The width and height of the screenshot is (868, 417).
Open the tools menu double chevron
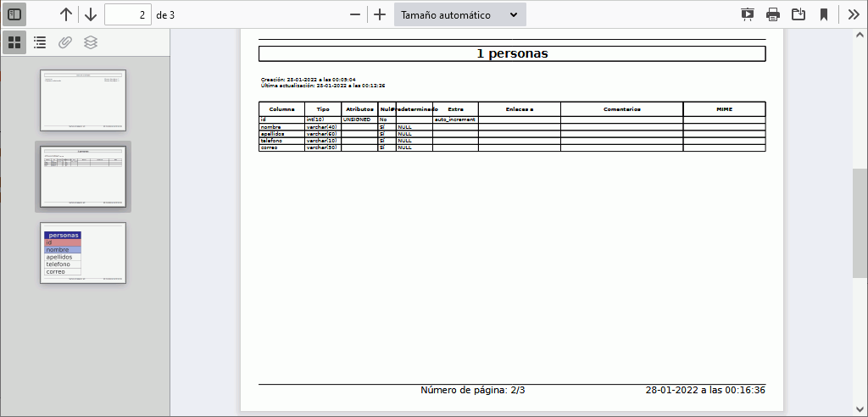[854, 15]
